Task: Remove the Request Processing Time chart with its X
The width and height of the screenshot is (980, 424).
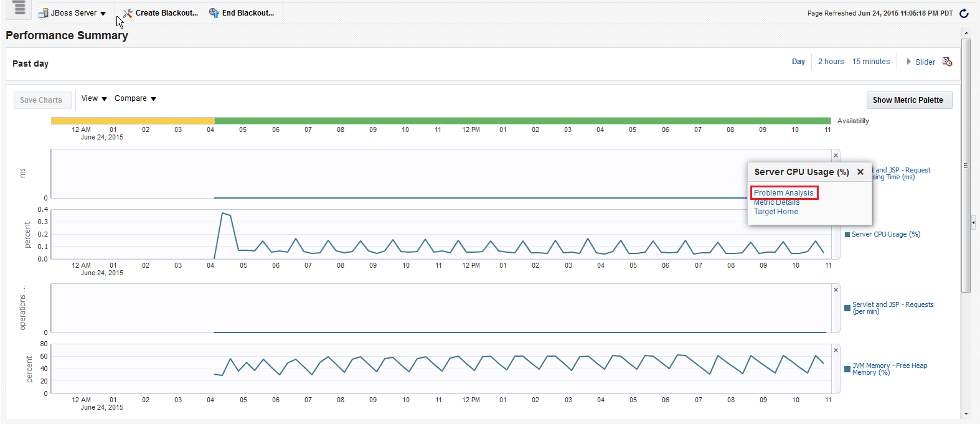Action: 836,156
